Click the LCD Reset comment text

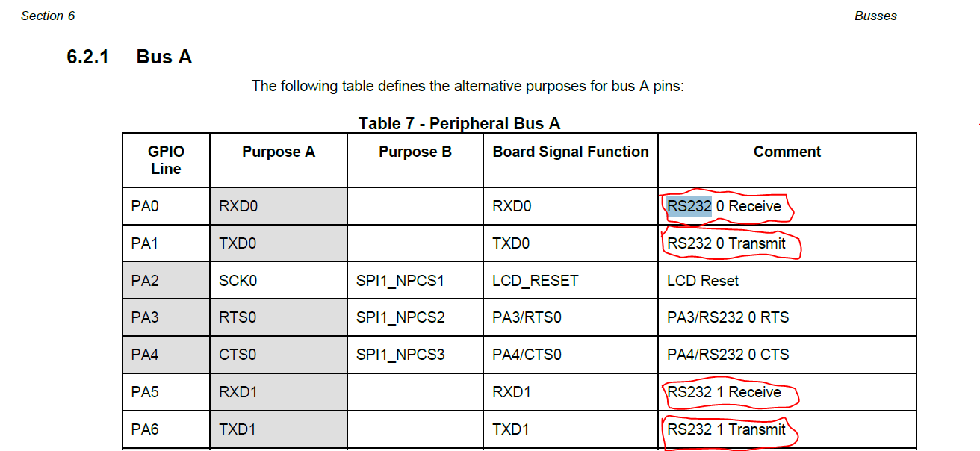[x=703, y=281]
